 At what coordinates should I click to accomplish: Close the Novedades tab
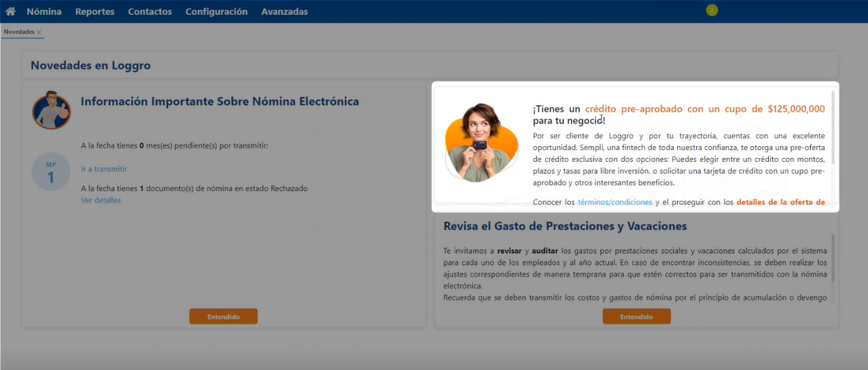[x=39, y=32]
